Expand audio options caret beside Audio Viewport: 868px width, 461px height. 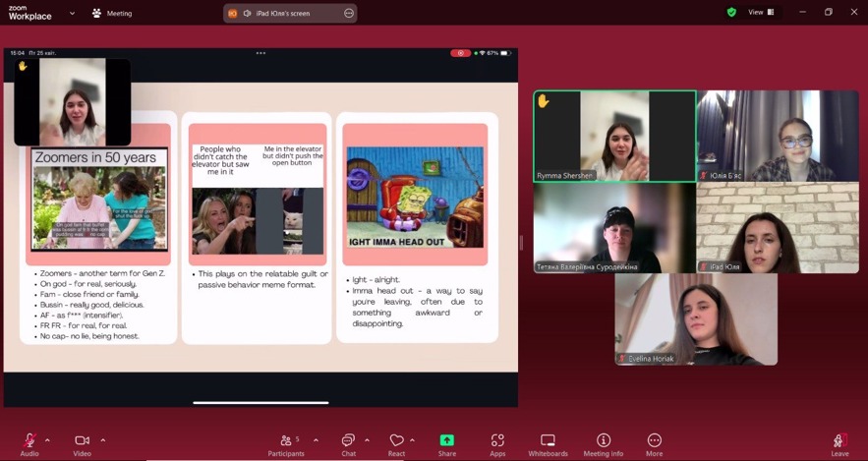click(x=47, y=440)
